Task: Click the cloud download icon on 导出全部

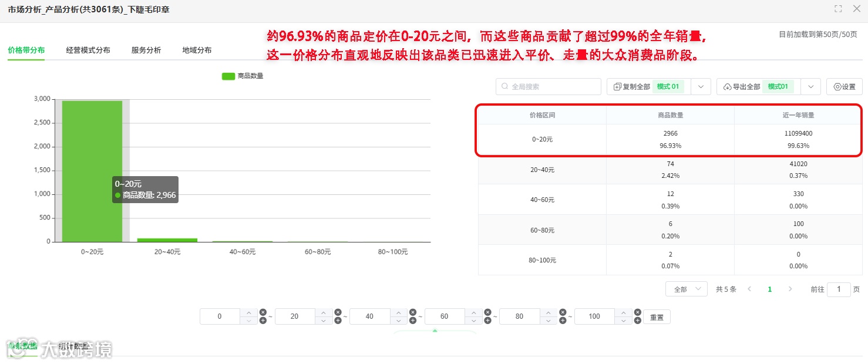Action: coord(727,87)
